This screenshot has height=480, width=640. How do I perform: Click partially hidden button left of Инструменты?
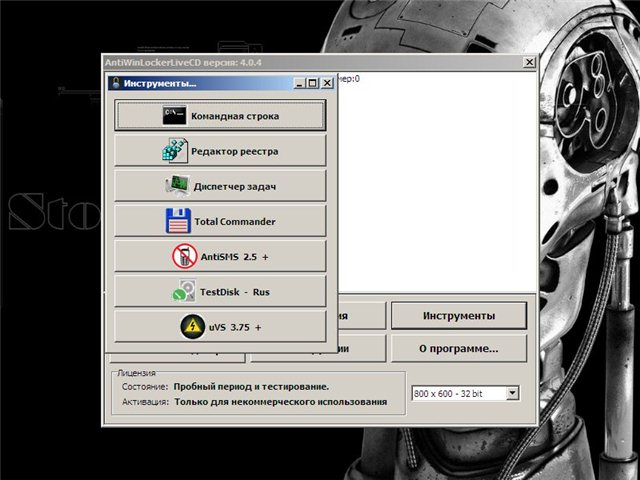pyautogui.click(x=362, y=314)
